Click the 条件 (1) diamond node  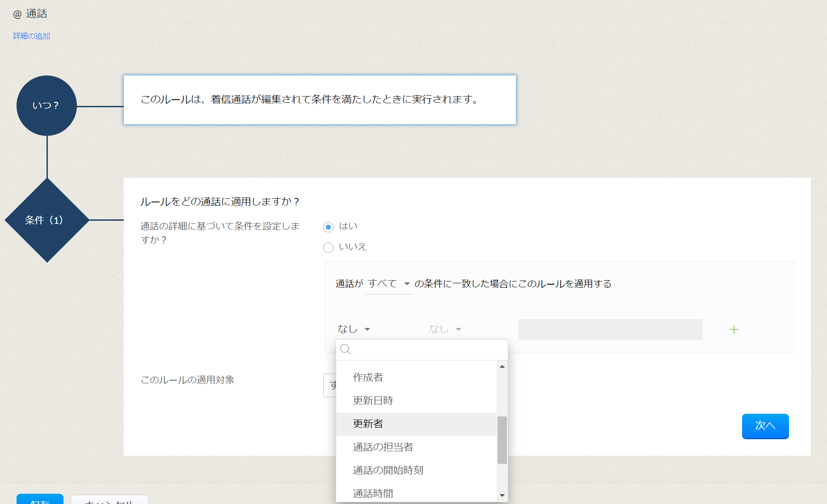pyautogui.click(x=46, y=220)
